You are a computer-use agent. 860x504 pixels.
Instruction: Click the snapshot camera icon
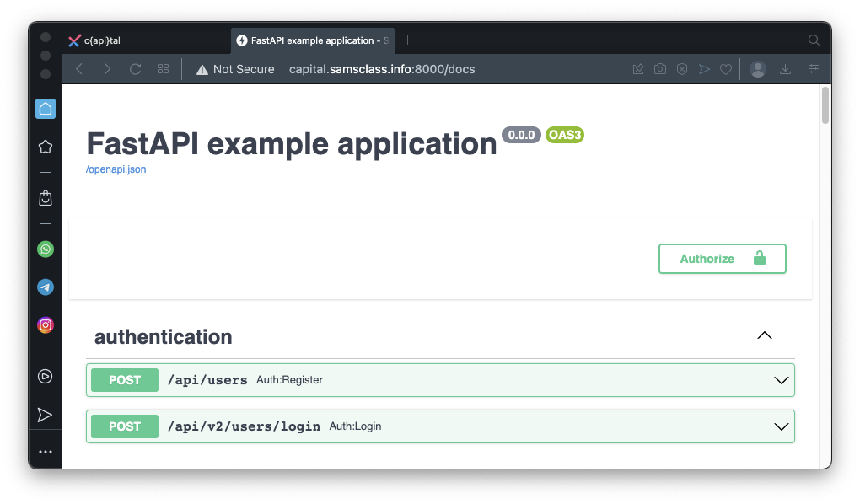pos(660,69)
